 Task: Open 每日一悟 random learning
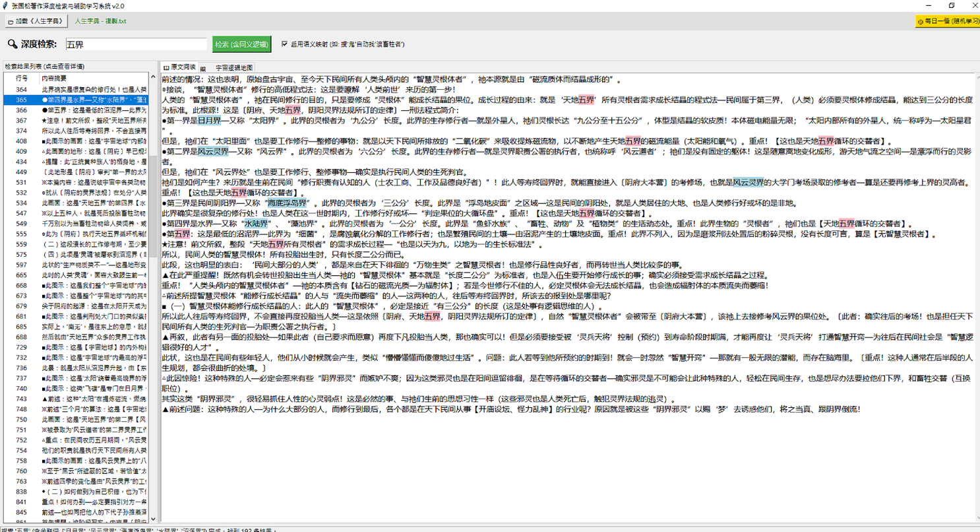tap(946, 21)
